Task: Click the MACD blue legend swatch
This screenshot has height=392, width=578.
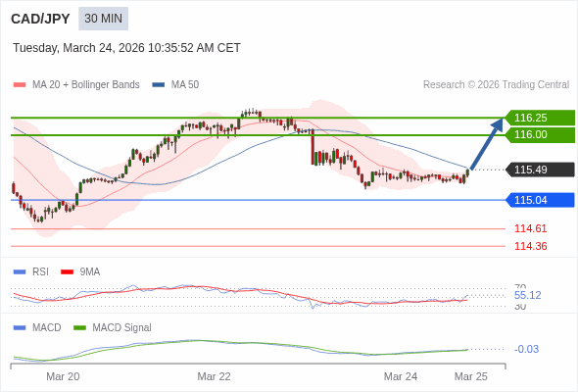Action: pos(20,328)
